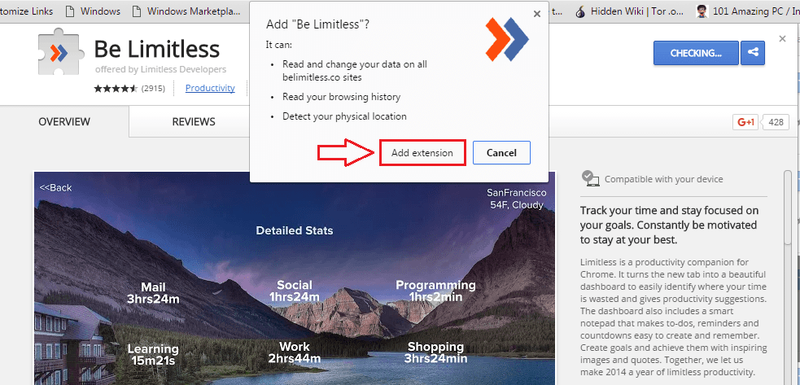Switch to the OVERVIEW tab
Screen dimensions: 800x385
64,122
